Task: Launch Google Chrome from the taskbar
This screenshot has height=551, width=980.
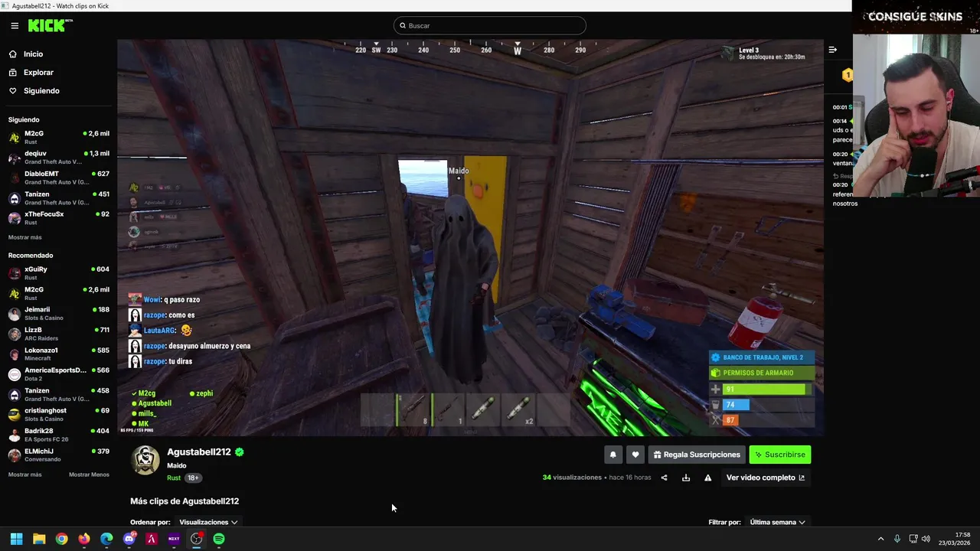Action: (x=61, y=539)
